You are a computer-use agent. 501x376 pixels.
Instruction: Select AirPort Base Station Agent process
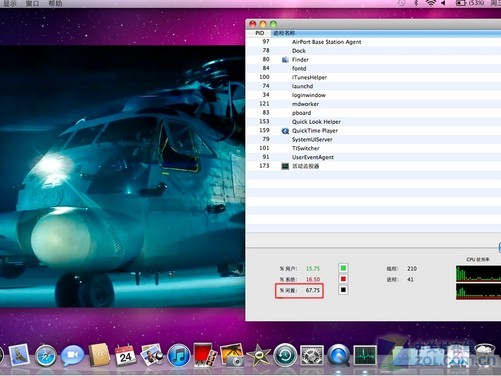pyautogui.click(x=373, y=42)
